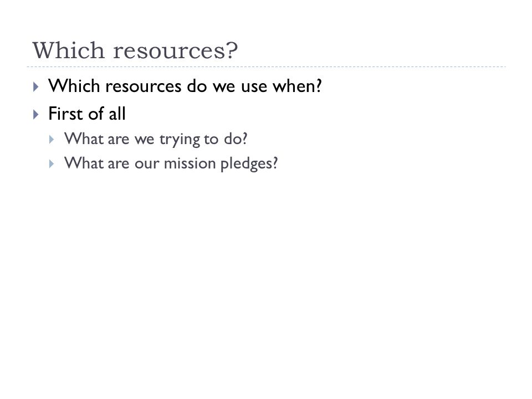Image resolution: width=532 pixels, height=399 pixels.
Task: Click the arrow bullet beside "First of all"
Action: pyautogui.click(x=36, y=114)
